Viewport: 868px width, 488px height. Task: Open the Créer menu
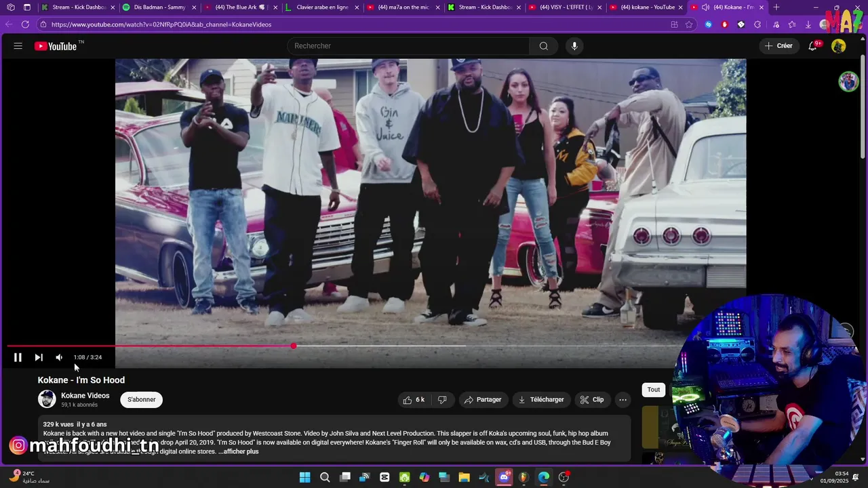(x=778, y=46)
